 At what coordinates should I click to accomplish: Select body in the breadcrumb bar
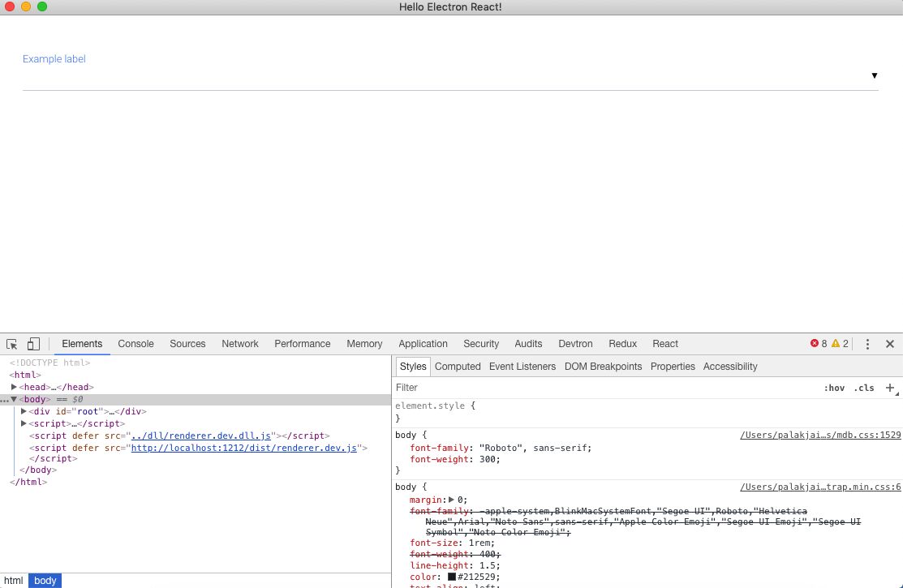(45, 581)
